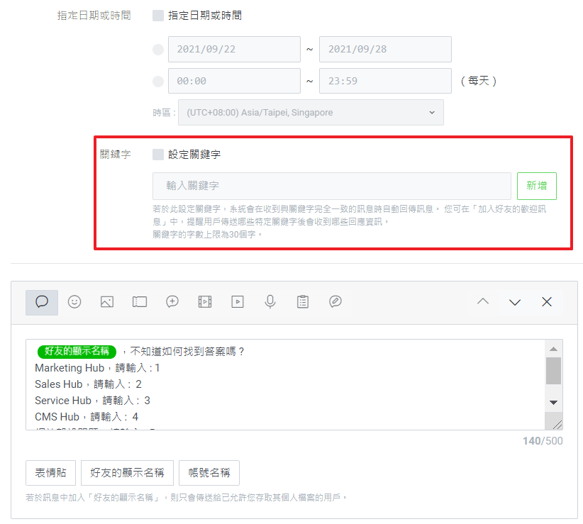Select the rich message add icon
The height and width of the screenshot is (524, 583).
(172, 302)
